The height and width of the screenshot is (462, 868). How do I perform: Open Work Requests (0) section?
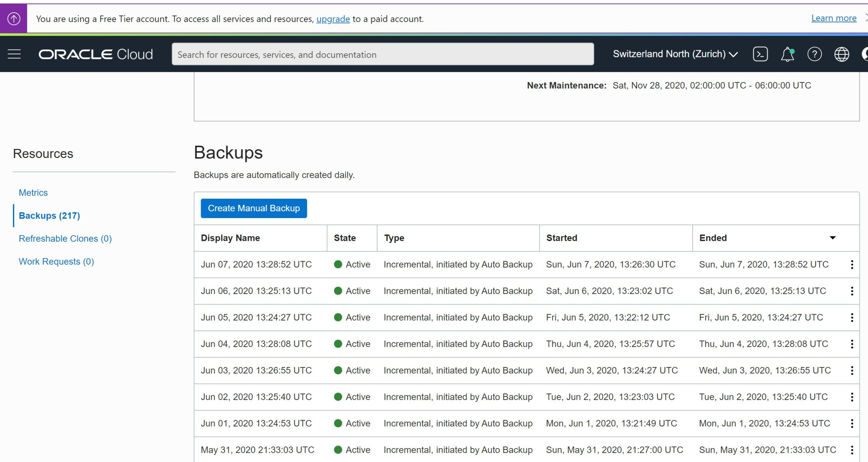(56, 262)
